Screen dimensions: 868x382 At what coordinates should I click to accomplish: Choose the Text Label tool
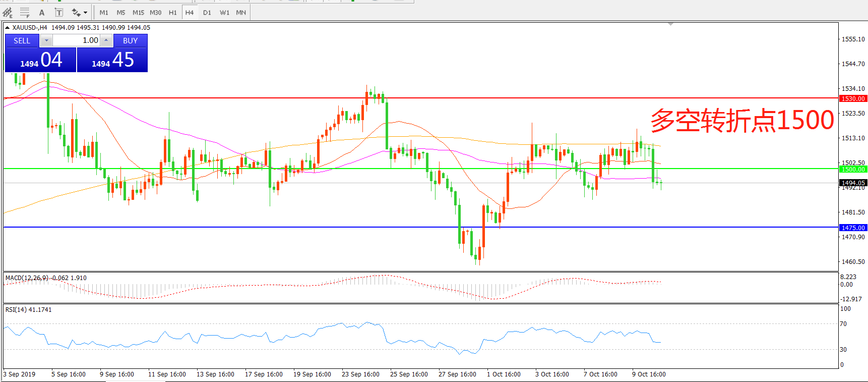[59, 13]
